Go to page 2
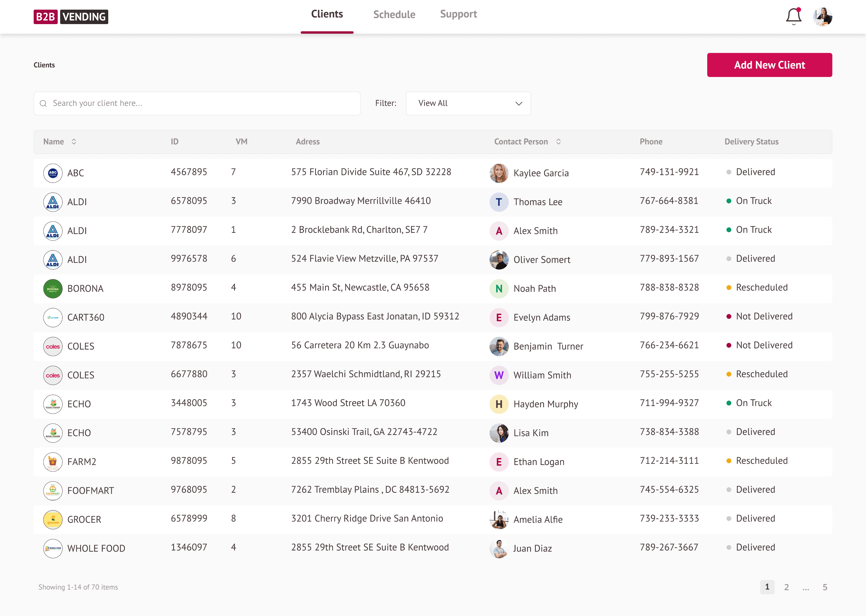 tap(786, 587)
